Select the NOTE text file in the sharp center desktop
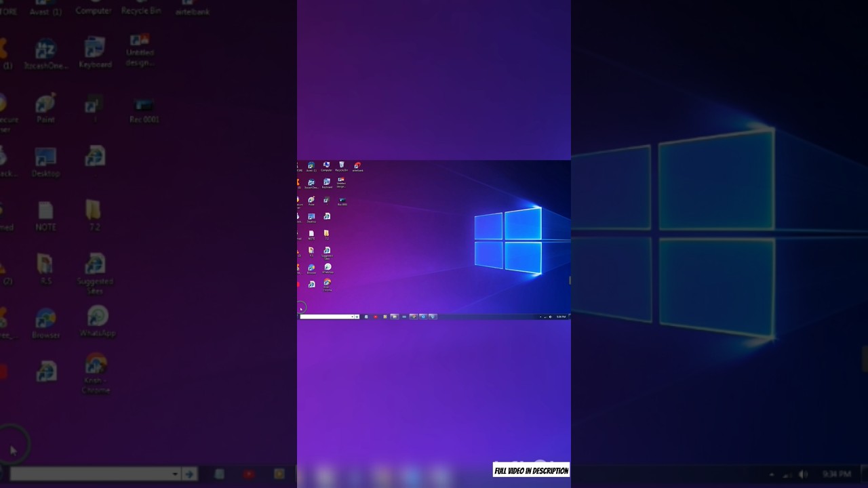Screen dimensions: 868x488 [x=311, y=235]
